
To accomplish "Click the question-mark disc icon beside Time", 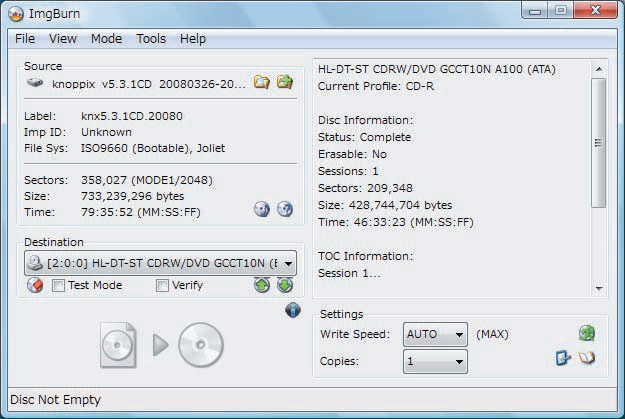I will (285, 209).
